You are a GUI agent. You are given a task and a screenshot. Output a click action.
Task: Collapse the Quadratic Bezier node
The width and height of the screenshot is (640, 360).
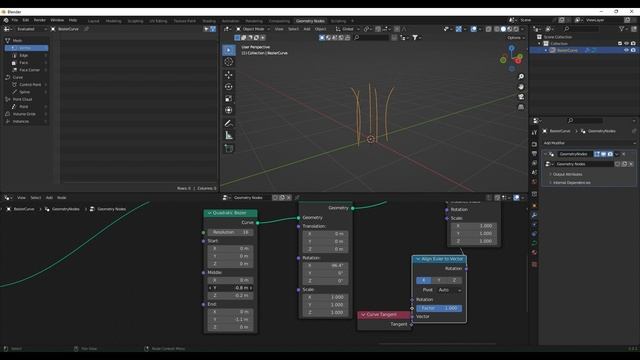tap(209, 213)
